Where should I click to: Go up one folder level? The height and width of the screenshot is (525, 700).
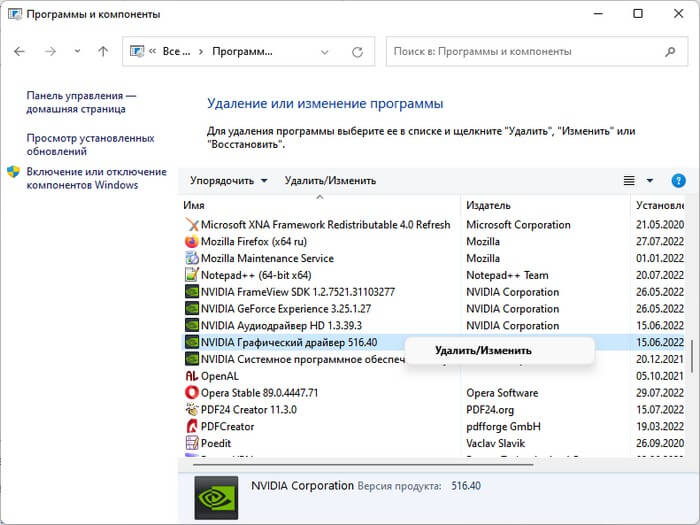(x=103, y=51)
